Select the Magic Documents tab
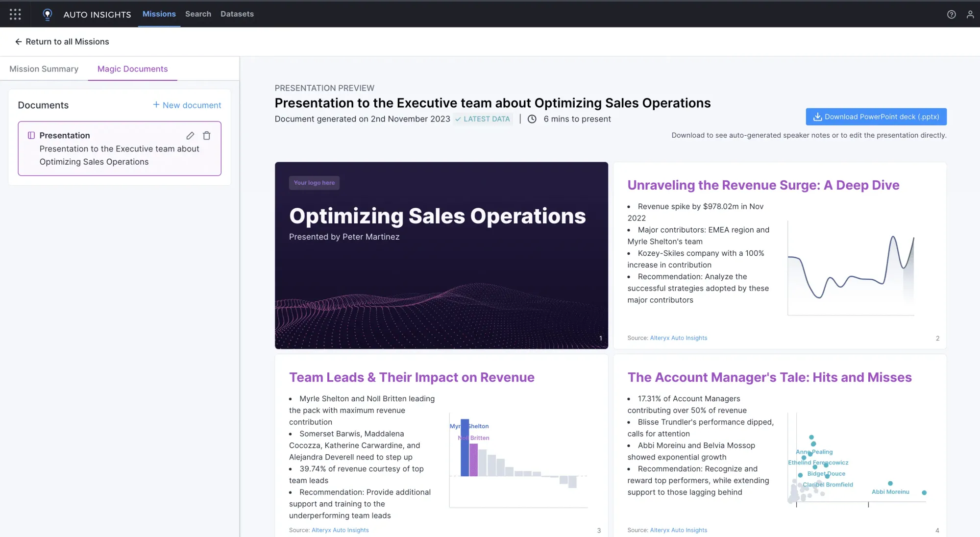 pyautogui.click(x=132, y=69)
